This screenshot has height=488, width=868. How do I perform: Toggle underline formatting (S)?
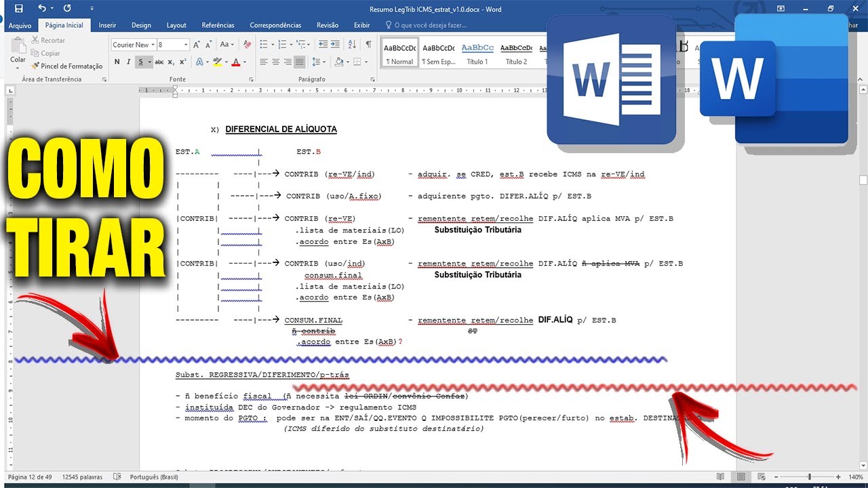point(141,62)
